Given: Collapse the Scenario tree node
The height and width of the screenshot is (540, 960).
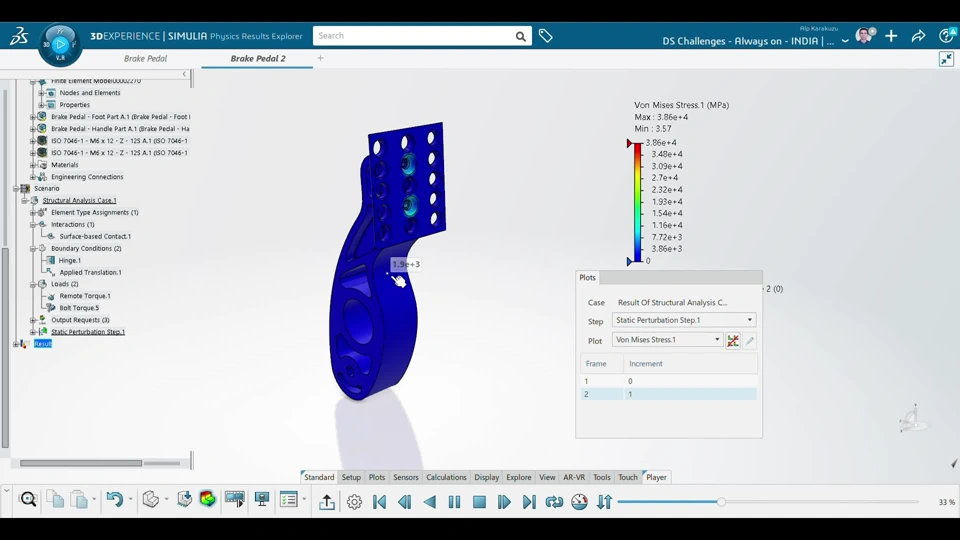Looking at the screenshot, I should pos(16,189).
